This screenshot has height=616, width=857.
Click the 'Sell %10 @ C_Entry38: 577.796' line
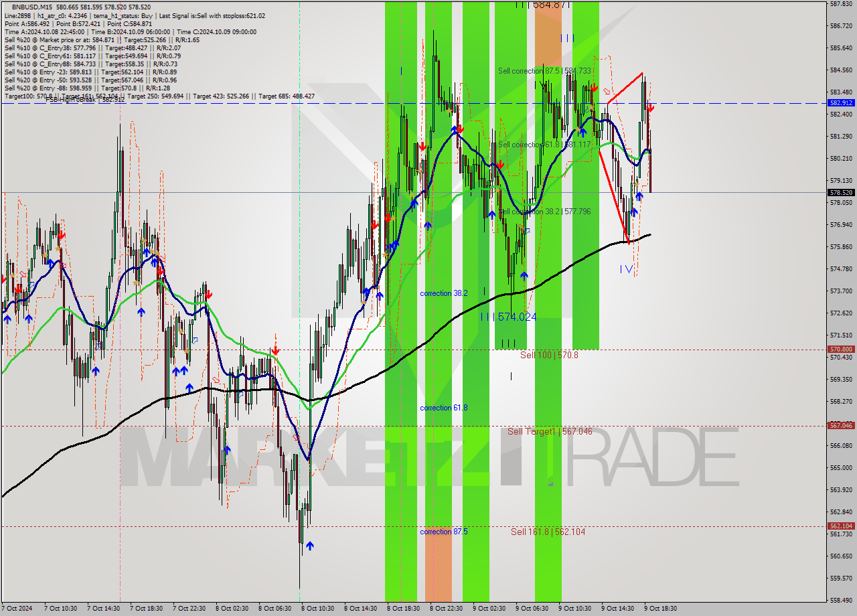tap(92, 48)
